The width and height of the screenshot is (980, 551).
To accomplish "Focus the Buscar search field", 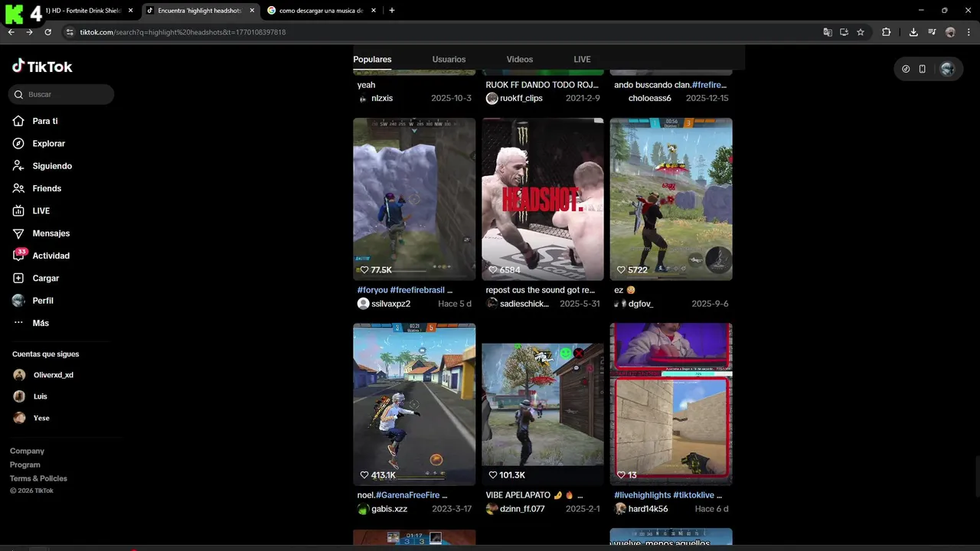I will (61, 94).
